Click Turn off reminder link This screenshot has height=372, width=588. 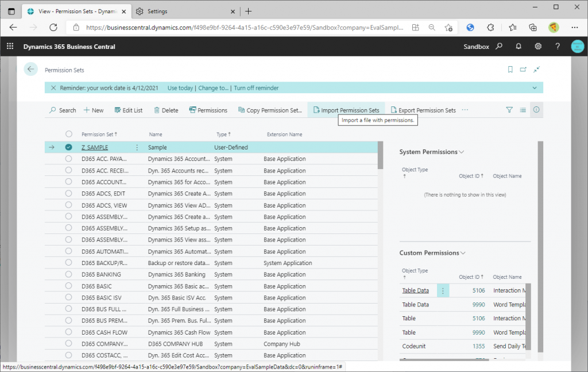(256, 88)
